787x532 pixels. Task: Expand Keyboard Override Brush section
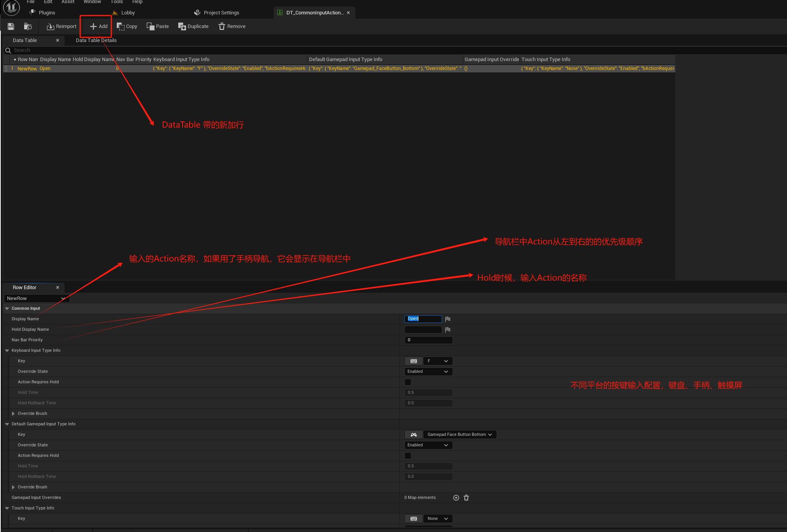(x=13, y=414)
